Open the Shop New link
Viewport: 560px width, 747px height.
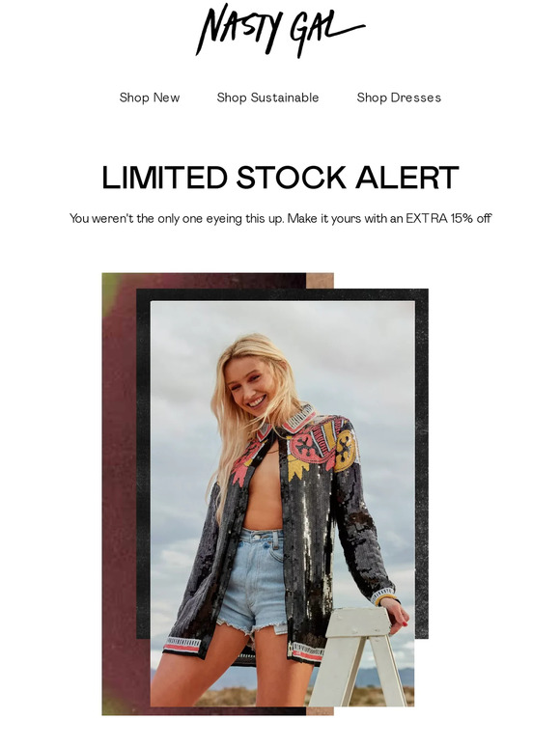(x=150, y=97)
